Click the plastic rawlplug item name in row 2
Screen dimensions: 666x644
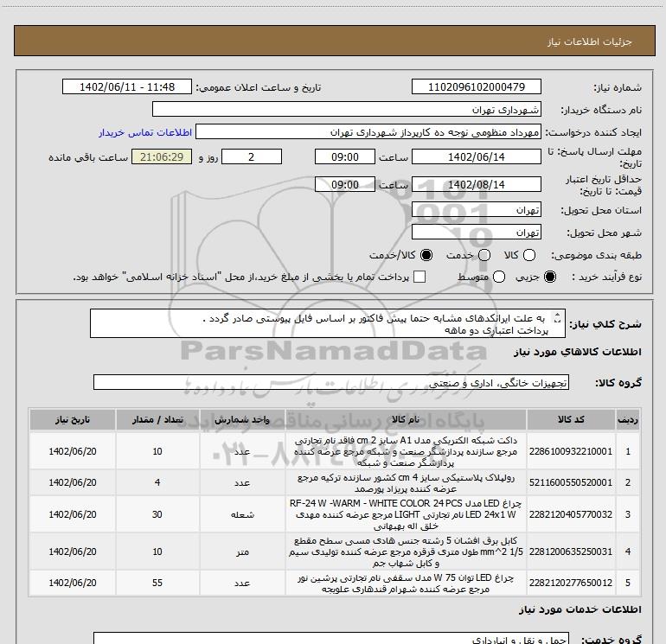pos(406,483)
